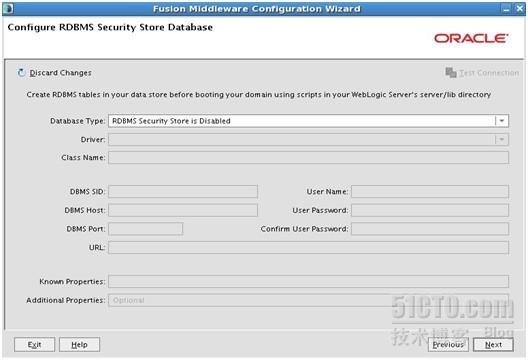
Task: Open Help for this wizard page
Action: [79, 345]
